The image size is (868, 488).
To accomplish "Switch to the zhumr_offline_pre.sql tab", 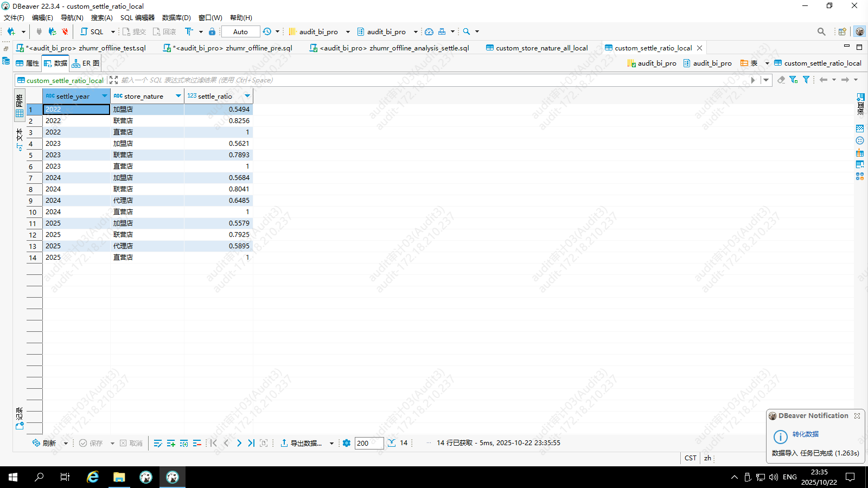I will tap(232, 48).
